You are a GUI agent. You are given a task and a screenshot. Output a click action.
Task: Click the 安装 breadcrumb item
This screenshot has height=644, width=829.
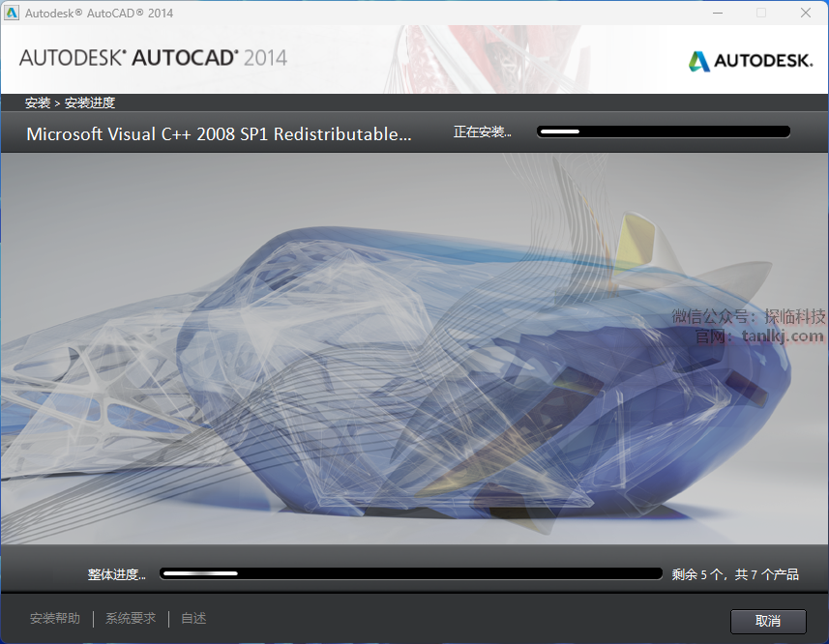click(38, 102)
